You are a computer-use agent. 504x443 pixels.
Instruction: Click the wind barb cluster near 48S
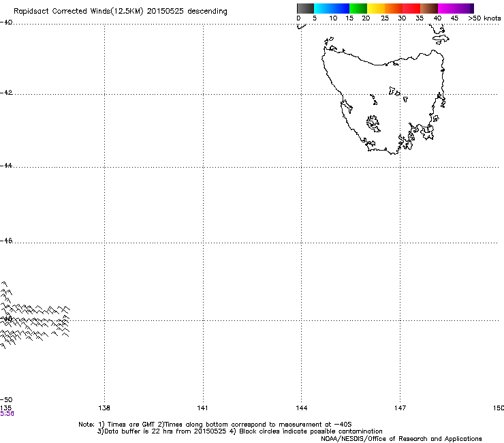click(35, 317)
